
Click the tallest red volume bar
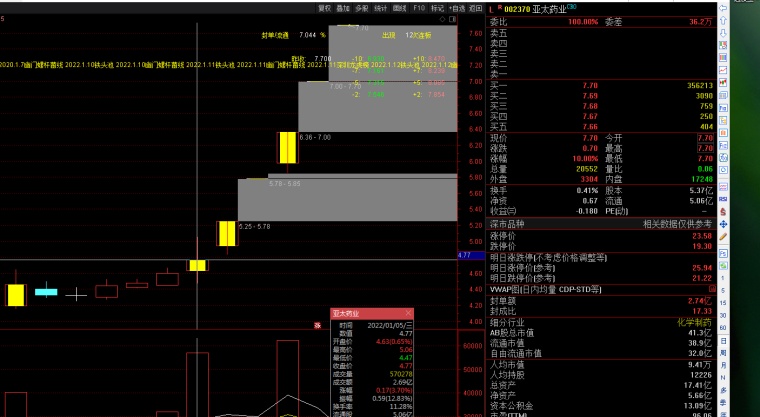(287, 378)
